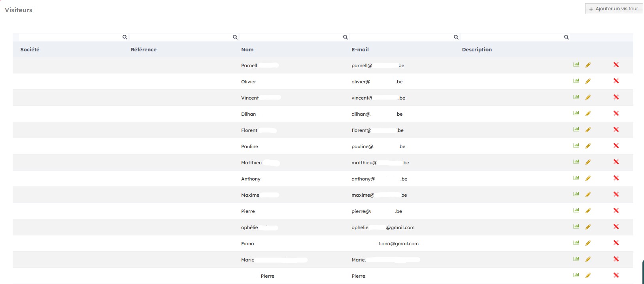Click Ajouter un visiteur button

[614, 9]
